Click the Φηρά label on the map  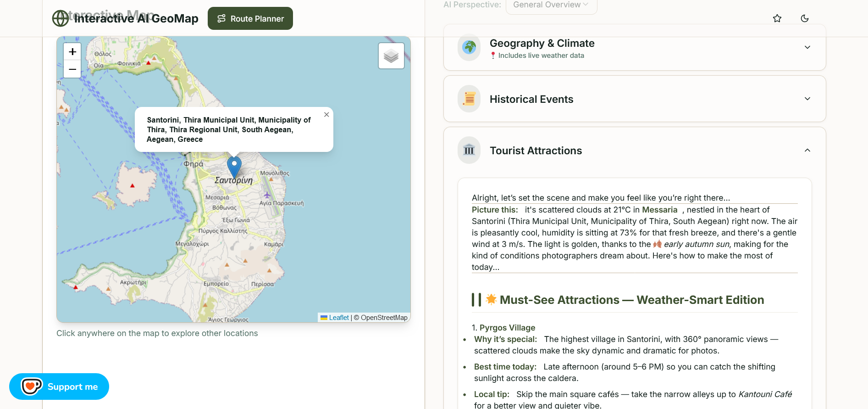(193, 164)
